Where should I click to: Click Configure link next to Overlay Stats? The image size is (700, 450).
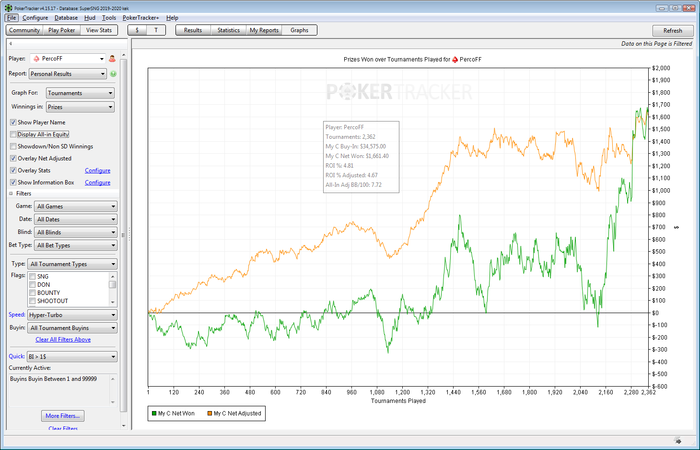coord(97,171)
